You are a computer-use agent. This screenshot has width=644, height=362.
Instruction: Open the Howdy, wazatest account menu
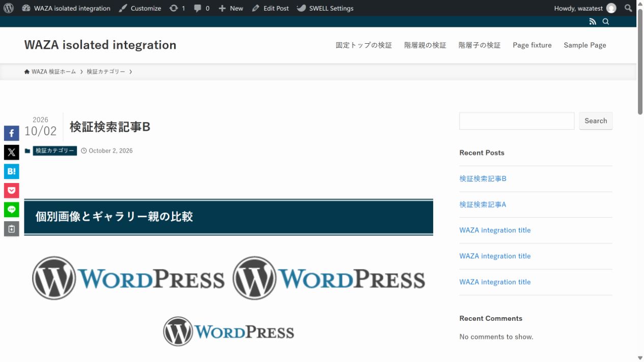585,8
